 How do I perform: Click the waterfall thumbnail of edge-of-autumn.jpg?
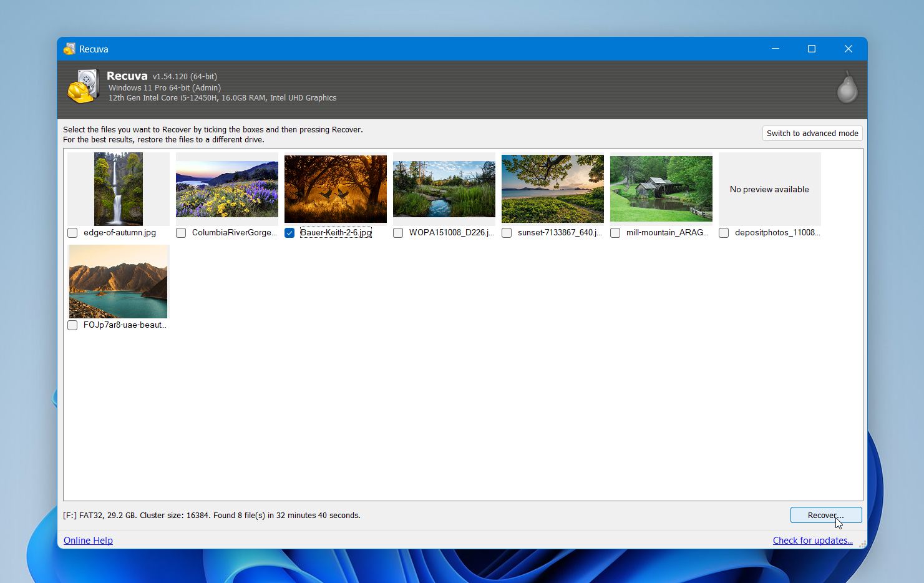click(x=118, y=189)
